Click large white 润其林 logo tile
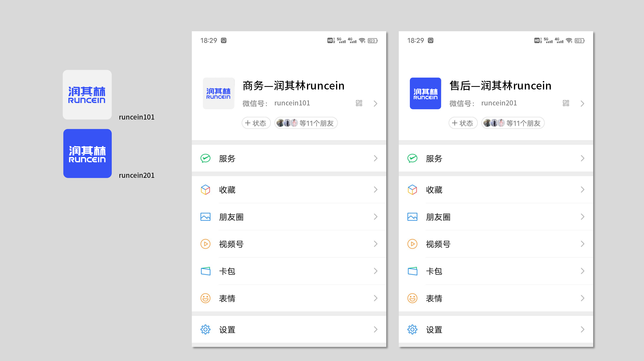Image resolution: width=644 pixels, height=361 pixels. [x=87, y=95]
